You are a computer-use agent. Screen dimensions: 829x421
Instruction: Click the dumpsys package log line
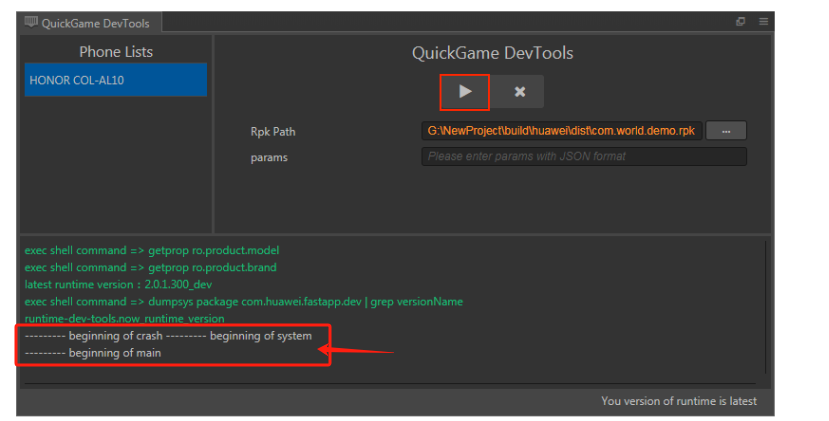click(244, 301)
